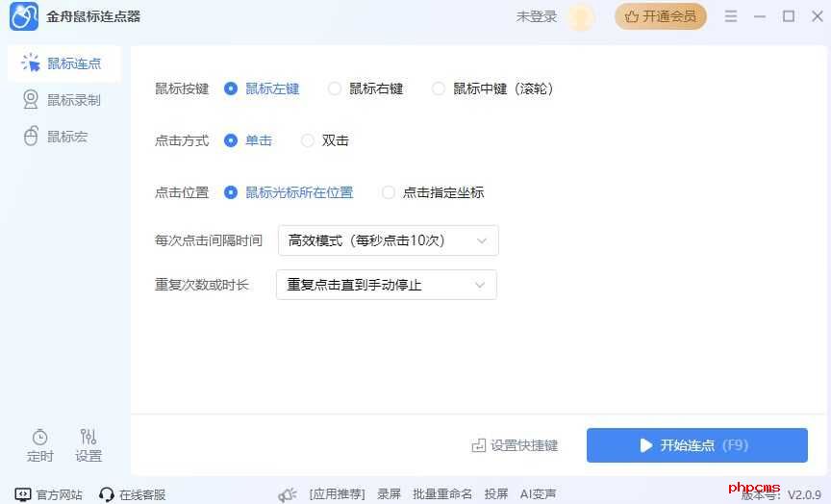The image size is (831, 504).
Task: Select 点击指定坐标 option
Action: coord(389,192)
